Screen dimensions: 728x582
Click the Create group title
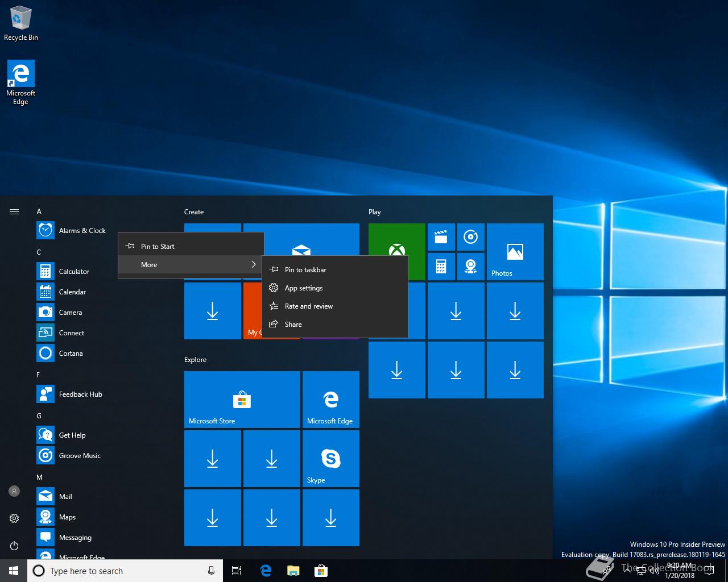(x=194, y=211)
